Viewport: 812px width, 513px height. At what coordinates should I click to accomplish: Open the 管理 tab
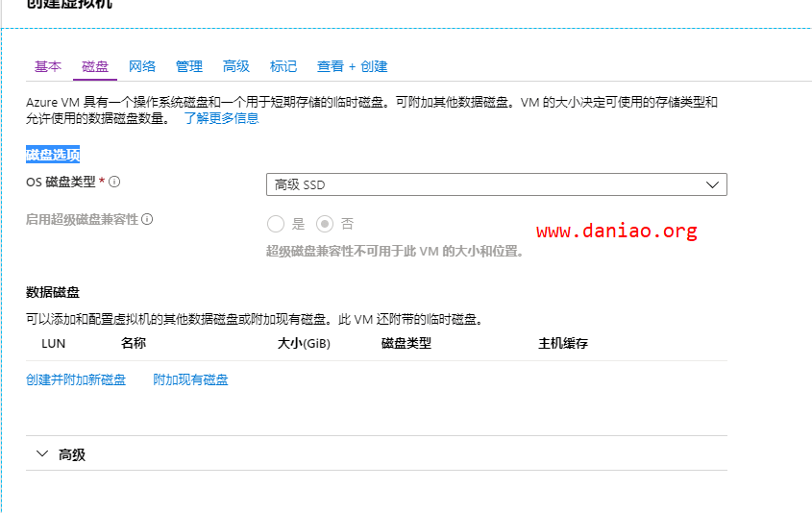pyautogui.click(x=189, y=66)
